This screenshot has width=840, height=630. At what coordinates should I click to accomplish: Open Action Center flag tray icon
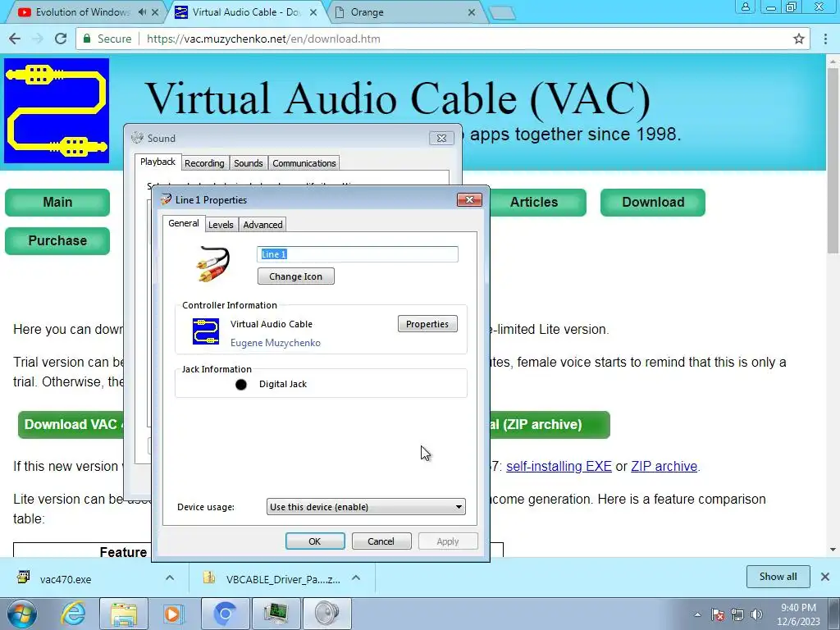(718, 614)
